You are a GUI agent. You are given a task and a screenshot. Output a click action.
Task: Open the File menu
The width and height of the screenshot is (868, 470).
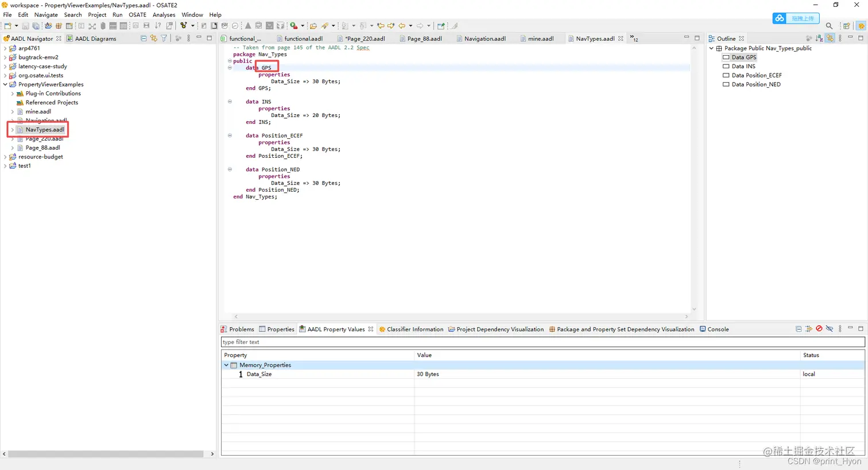coord(7,15)
